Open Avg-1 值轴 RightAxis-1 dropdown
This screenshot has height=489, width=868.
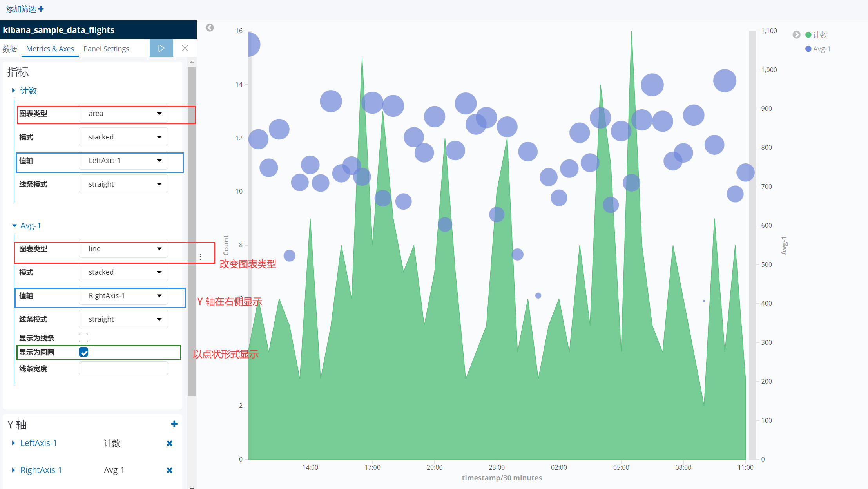click(x=123, y=296)
